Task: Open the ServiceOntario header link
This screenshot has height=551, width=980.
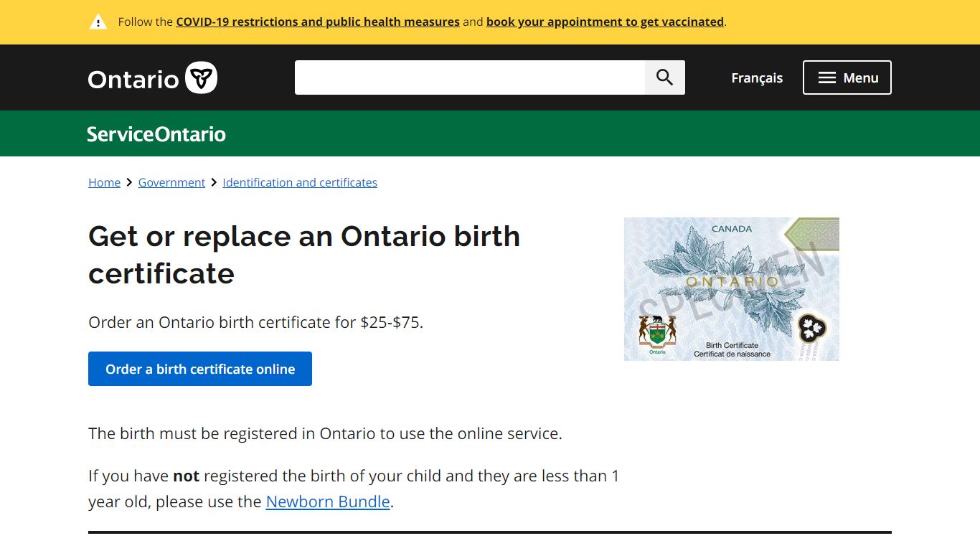Action: pos(156,134)
